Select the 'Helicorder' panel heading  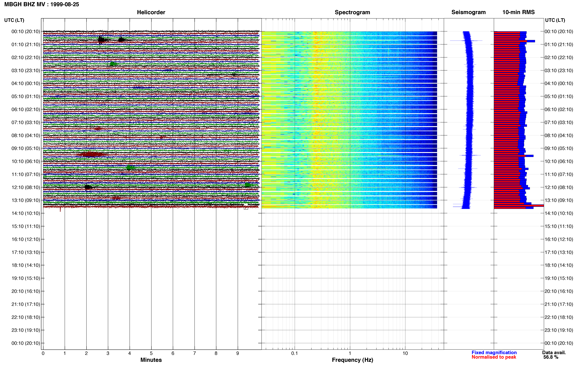coord(151,12)
